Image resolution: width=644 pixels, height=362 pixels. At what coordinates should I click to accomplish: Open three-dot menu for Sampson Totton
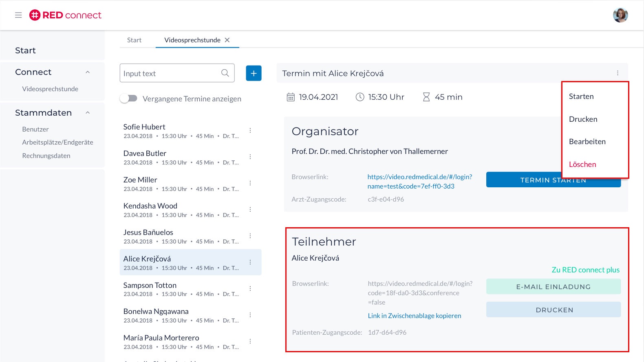coord(250,288)
